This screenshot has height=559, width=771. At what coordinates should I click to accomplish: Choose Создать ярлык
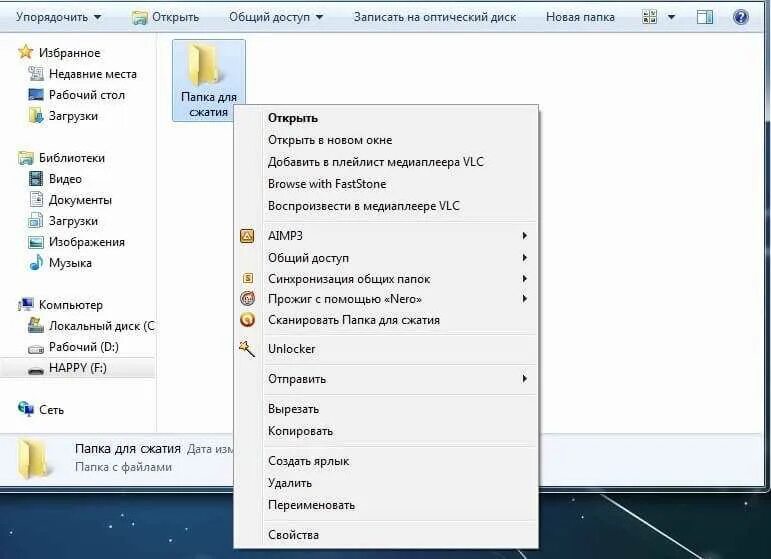click(308, 461)
